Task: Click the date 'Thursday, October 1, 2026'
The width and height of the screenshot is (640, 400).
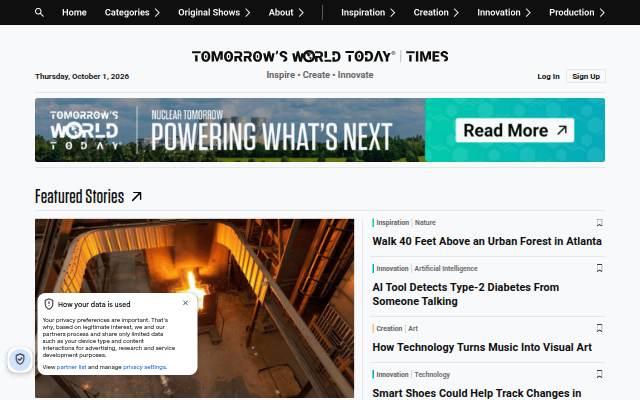Action: click(x=82, y=76)
